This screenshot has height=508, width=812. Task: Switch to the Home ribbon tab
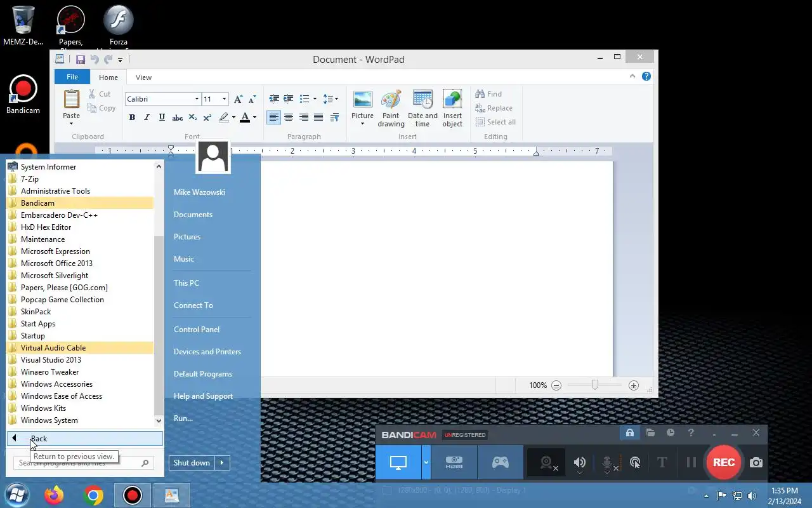tap(108, 77)
